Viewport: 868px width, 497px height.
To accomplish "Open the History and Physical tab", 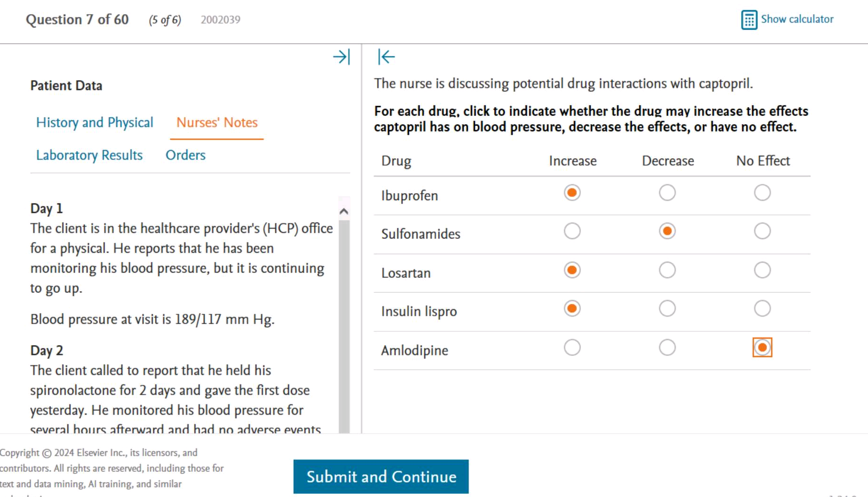I will tap(95, 123).
